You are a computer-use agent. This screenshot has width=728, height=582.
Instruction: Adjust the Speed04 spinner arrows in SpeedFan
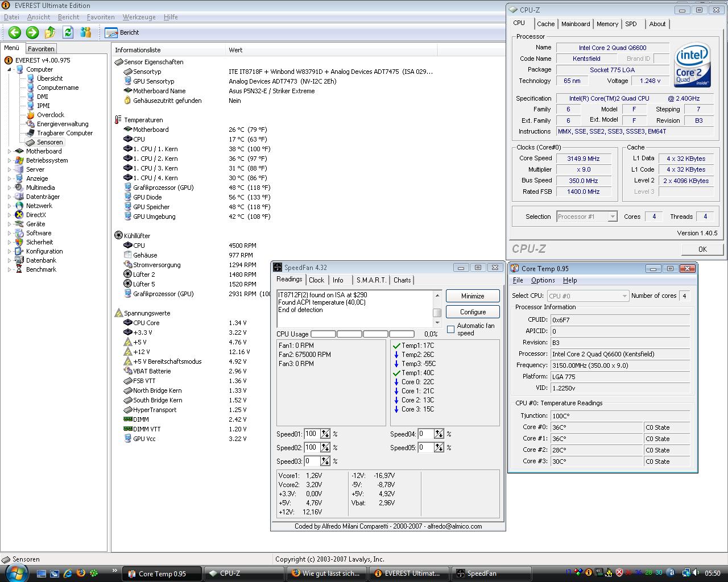(x=439, y=434)
